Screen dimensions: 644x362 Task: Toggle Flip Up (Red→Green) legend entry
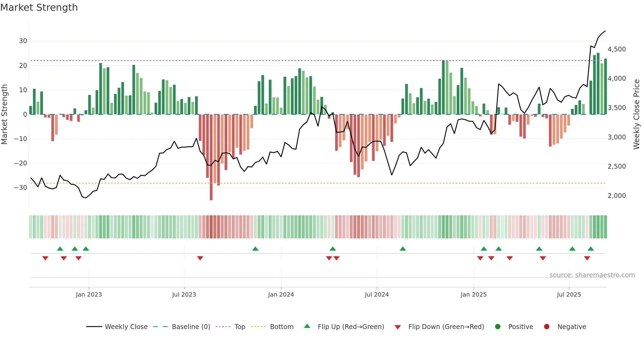pos(344,327)
